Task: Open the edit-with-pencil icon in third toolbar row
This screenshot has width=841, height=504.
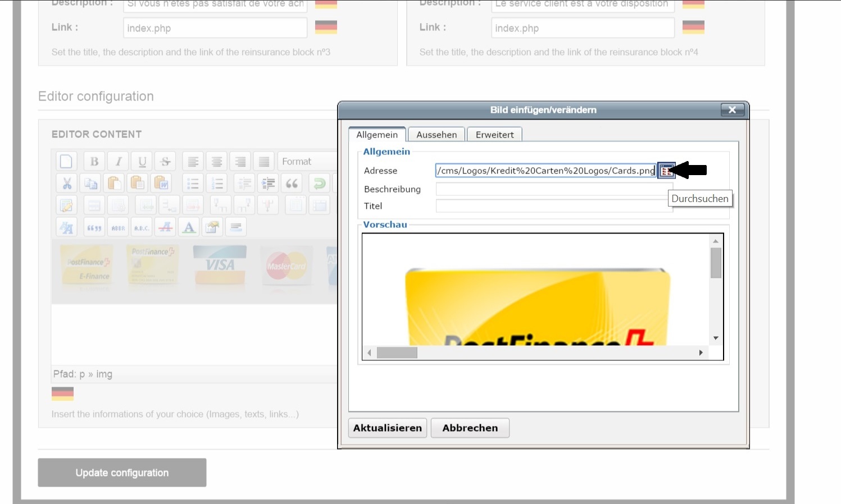Action: 67,205
